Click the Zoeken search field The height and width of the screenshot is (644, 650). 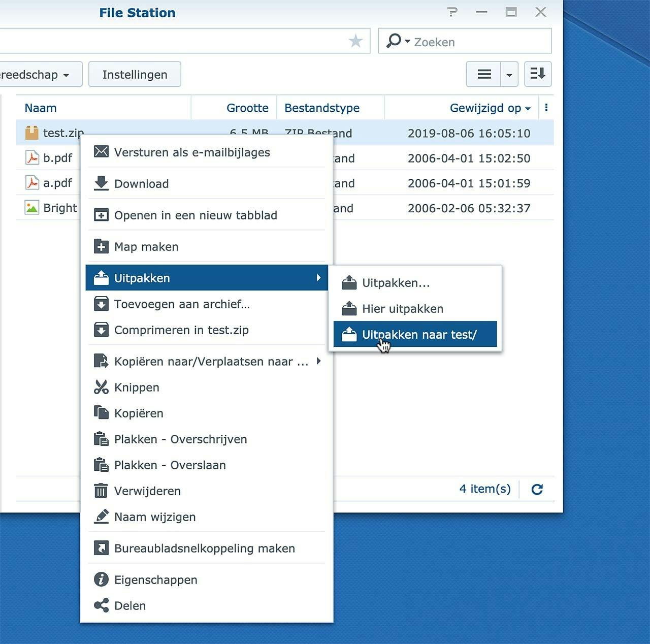[x=465, y=41]
